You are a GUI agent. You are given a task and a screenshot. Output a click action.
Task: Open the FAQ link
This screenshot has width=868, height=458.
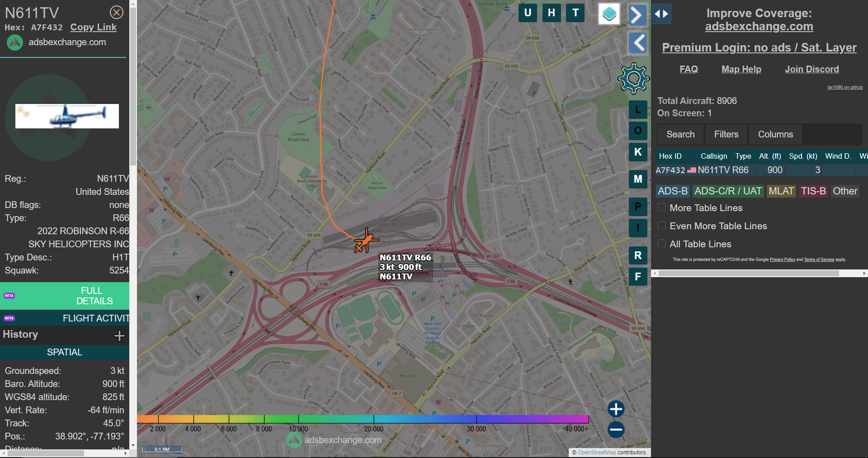(689, 69)
